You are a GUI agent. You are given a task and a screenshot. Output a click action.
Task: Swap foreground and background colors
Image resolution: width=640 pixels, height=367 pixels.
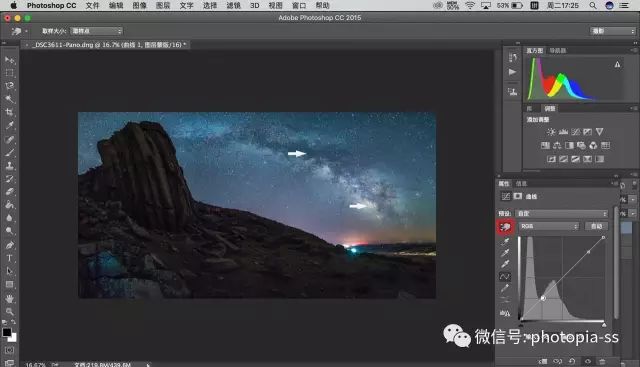(x=13, y=322)
